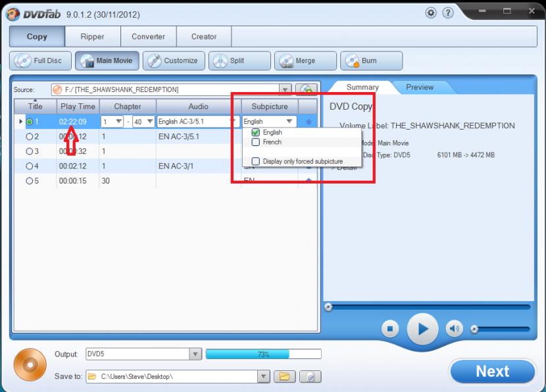Viewport: 546px width, 392px height.
Task: Click the orange output disc icon
Action: (x=30, y=364)
